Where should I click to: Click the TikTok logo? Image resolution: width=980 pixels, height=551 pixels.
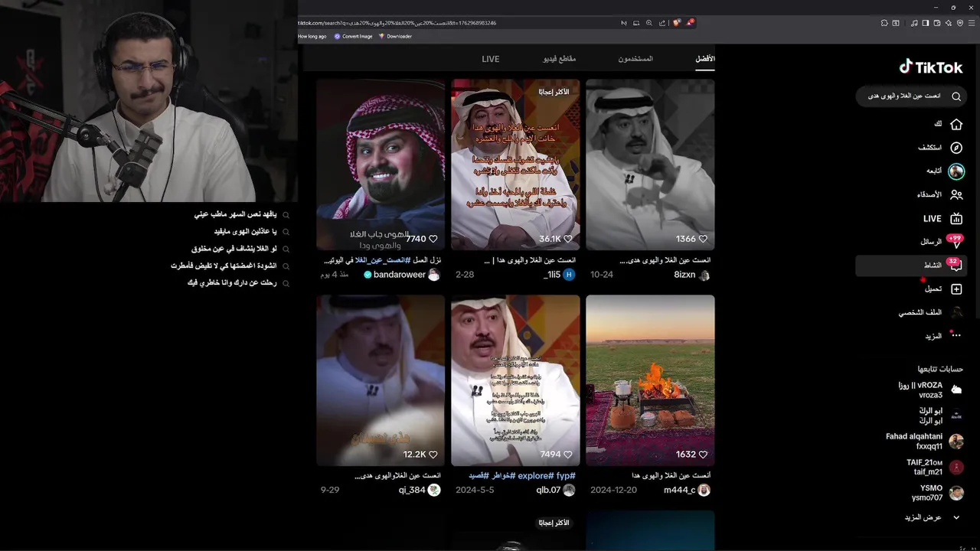930,67
